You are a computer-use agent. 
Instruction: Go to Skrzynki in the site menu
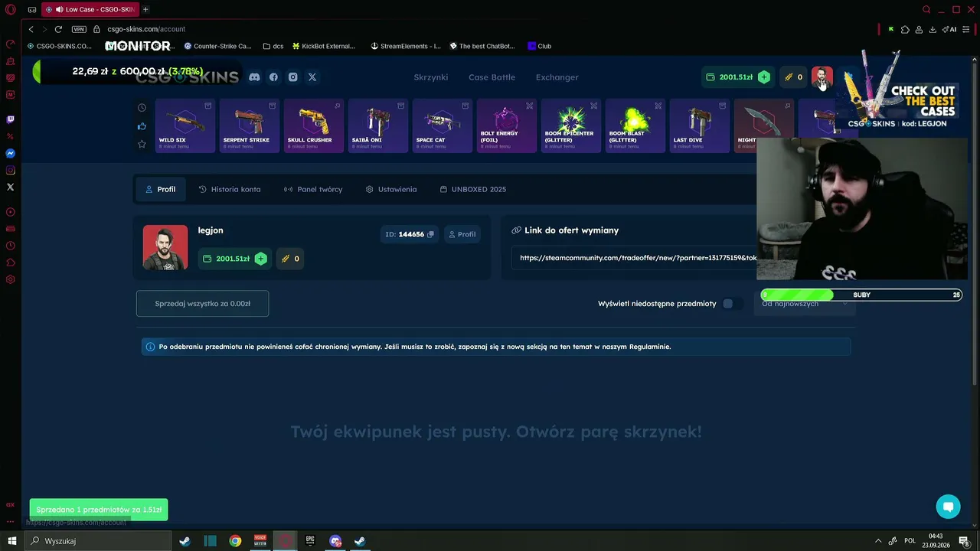[x=431, y=77]
